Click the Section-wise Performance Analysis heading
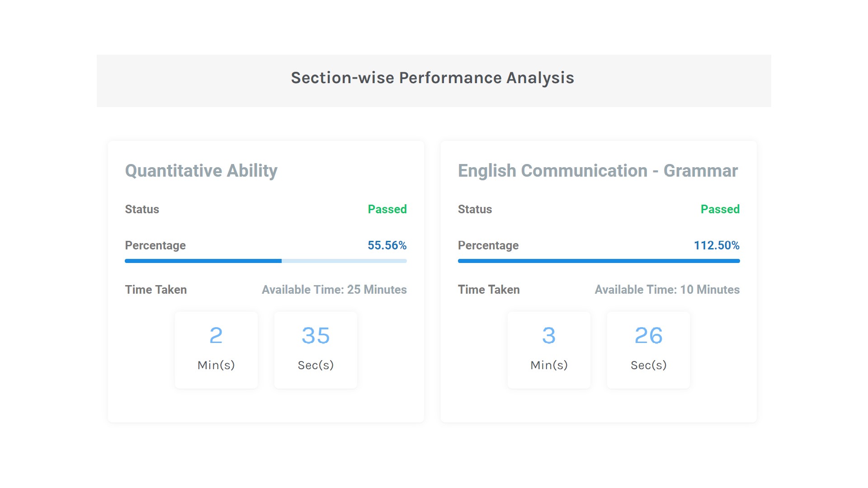This screenshot has height=488, width=868. (x=433, y=78)
